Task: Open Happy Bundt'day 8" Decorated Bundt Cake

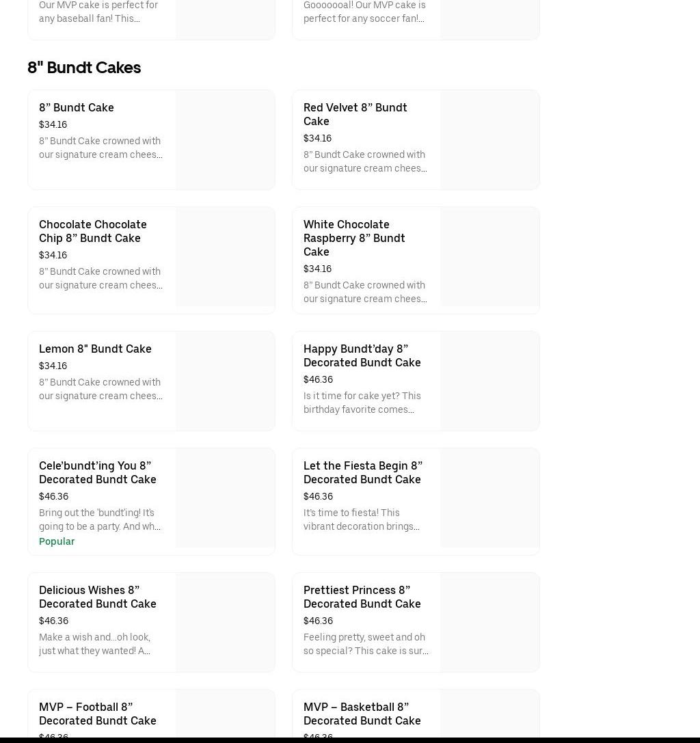Action: pos(362,355)
